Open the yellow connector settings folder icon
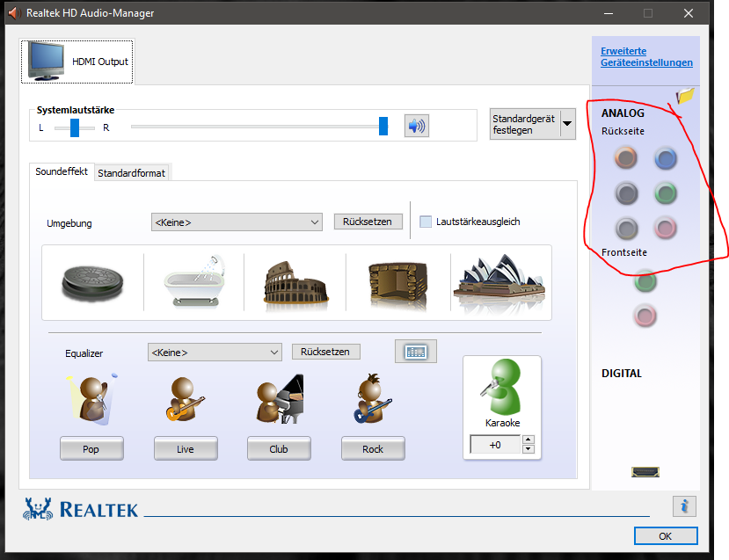This screenshot has height=560, width=729. click(685, 96)
